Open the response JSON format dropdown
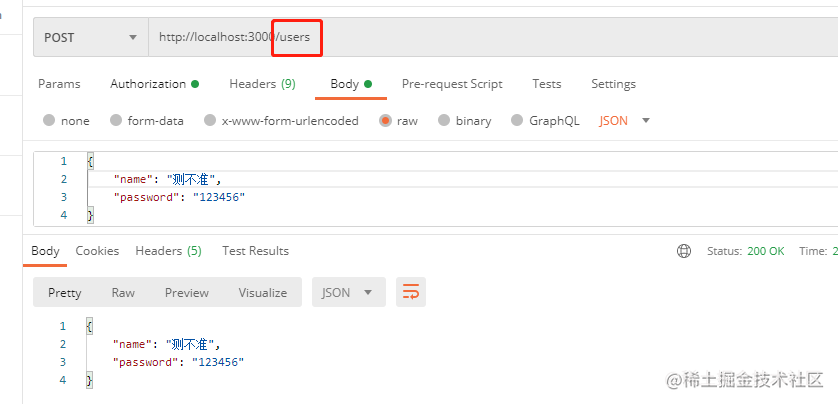The height and width of the screenshot is (404, 838). click(x=348, y=292)
